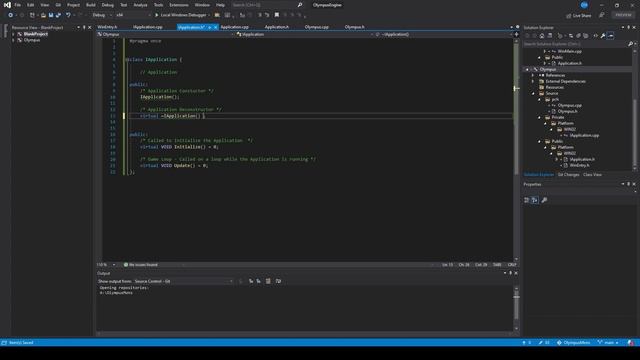Select the Resources folder in Solution Explorer
This screenshot has height=360, width=640.
coord(554,87)
